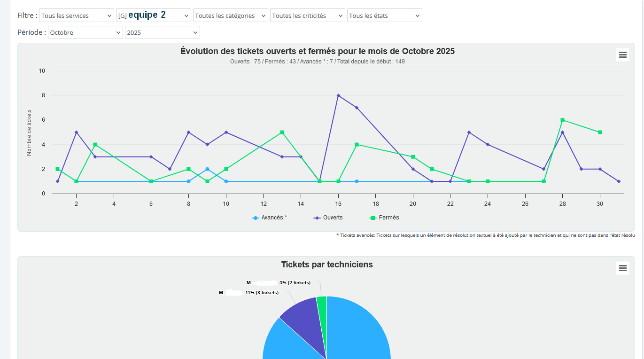Viewport: 644px width, 359px height.
Task: Expand the 'Tous les services' dropdown
Action: click(76, 16)
